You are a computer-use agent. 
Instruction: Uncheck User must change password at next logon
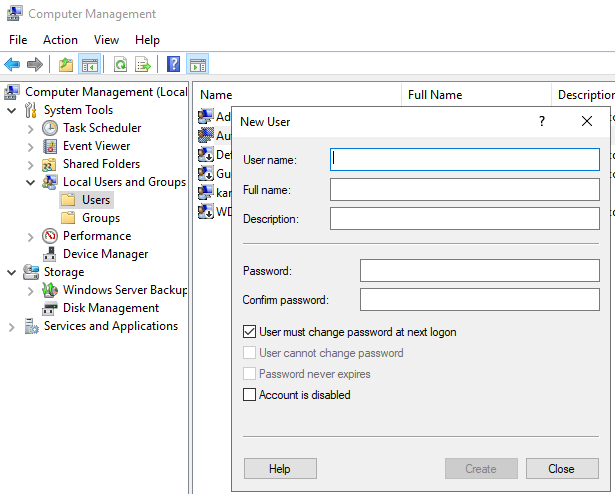[250, 331]
